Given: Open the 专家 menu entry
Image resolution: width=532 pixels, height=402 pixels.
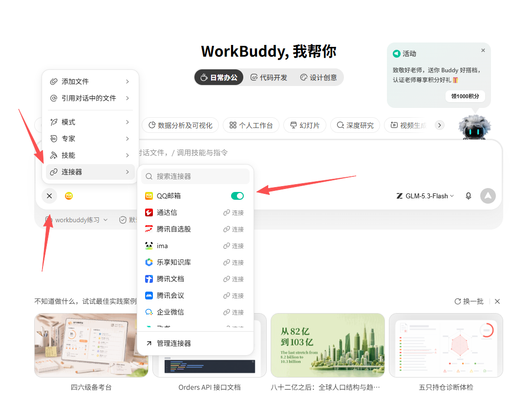Looking at the screenshot, I should click(x=90, y=138).
